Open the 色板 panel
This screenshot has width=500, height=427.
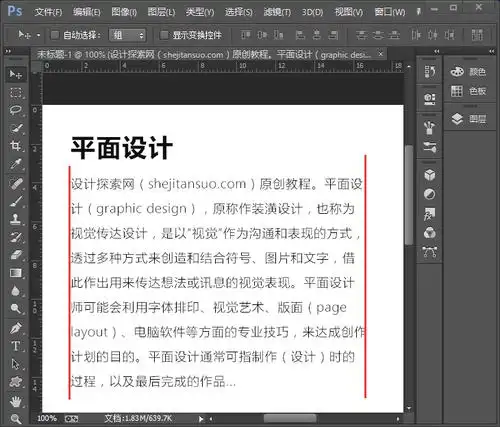469,91
